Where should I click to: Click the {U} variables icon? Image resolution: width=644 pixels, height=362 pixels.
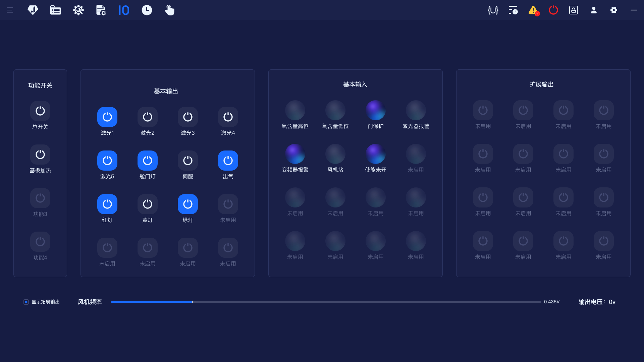point(493,10)
